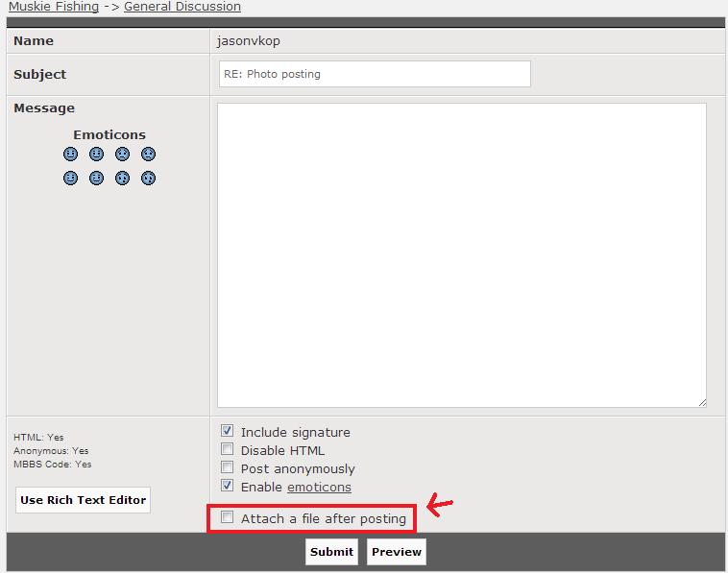Screen dimensions: 728x573
Task: Insert the third emoticon in the bottom row
Action: tap(122, 178)
